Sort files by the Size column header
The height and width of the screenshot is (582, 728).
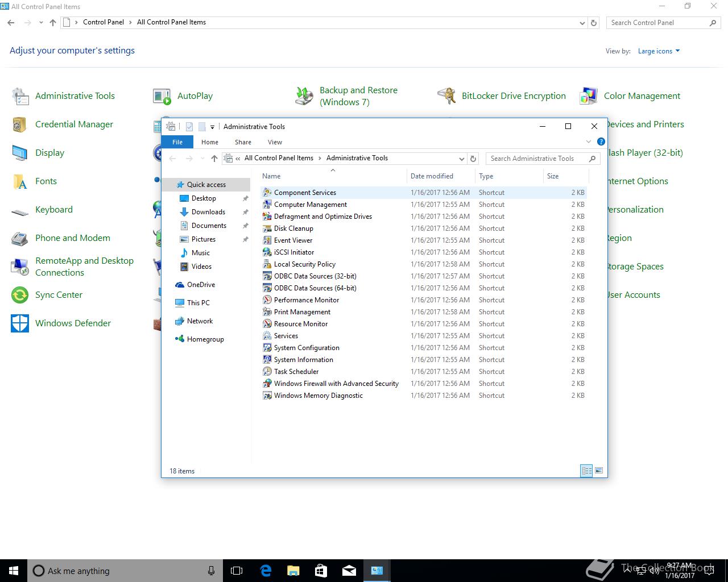(x=565, y=176)
